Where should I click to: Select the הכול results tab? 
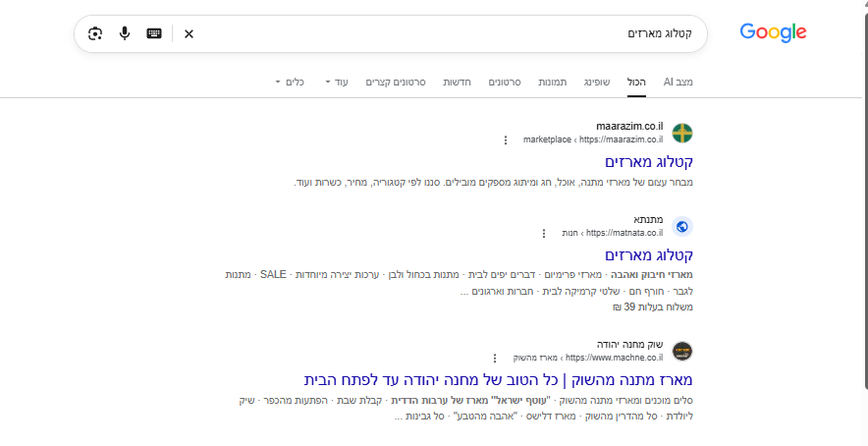636,82
